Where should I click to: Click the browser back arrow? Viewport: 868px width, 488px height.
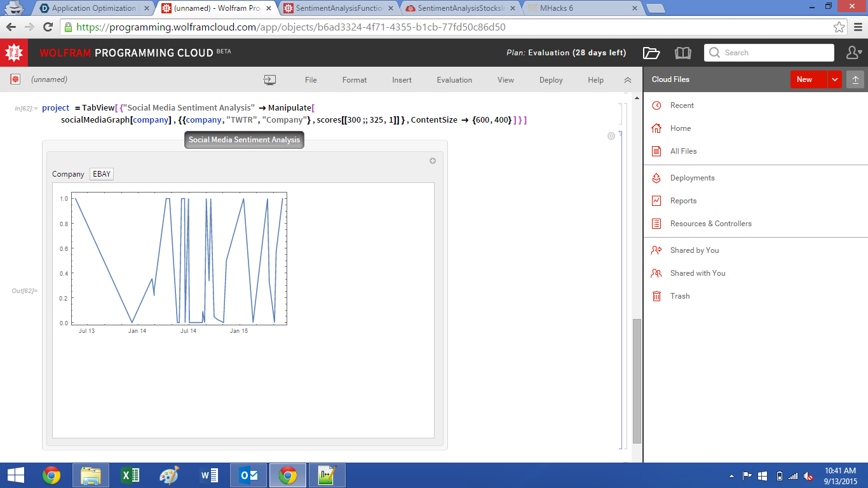[11, 27]
